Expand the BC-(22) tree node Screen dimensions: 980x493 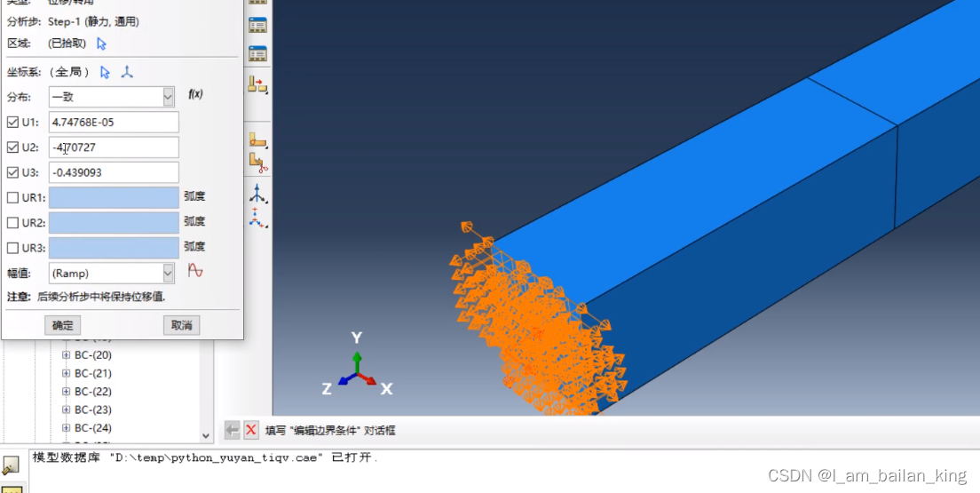(x=67, y=392)
